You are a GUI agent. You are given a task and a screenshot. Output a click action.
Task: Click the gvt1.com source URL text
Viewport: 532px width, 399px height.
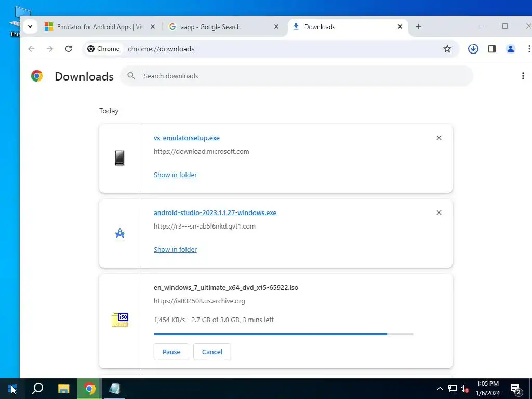click(205, 227)
